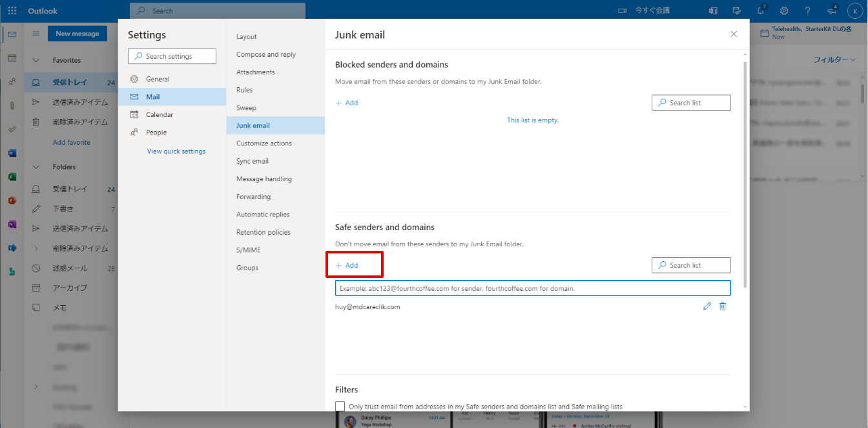
Task: Click Search list under Blocked senders
Action: coord(691,103)
